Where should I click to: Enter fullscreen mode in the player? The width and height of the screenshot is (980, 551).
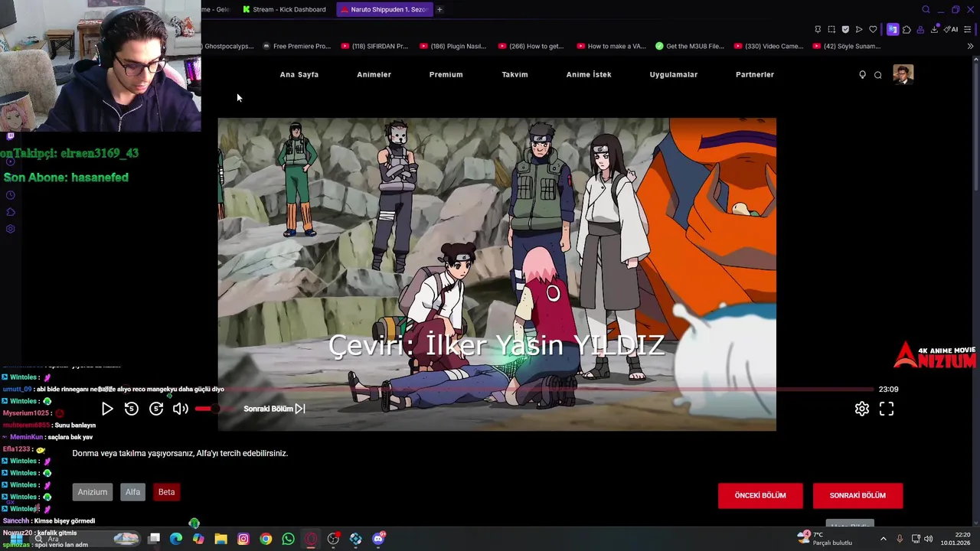tap(887, 409)
